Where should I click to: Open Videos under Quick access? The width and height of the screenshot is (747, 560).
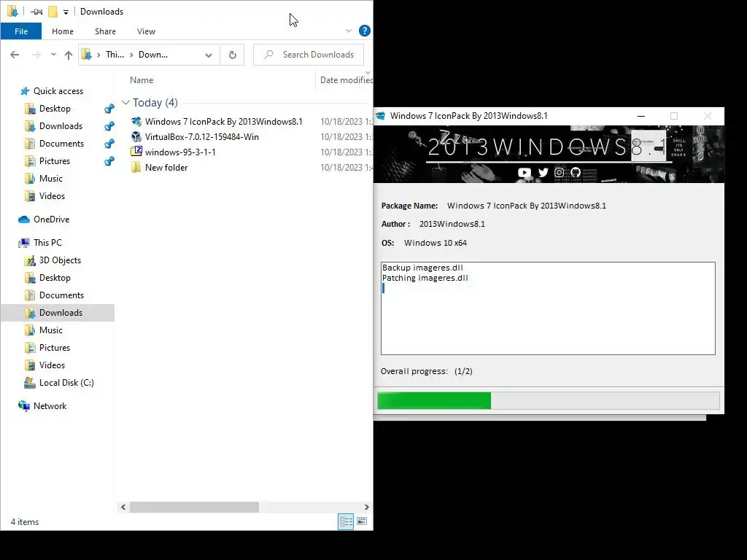(x=52, y=196)
